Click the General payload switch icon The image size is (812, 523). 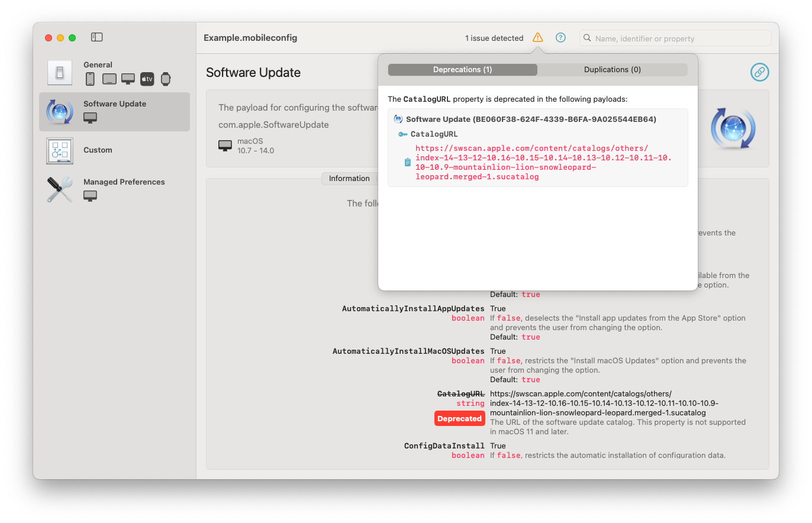[x=60, y=72]
